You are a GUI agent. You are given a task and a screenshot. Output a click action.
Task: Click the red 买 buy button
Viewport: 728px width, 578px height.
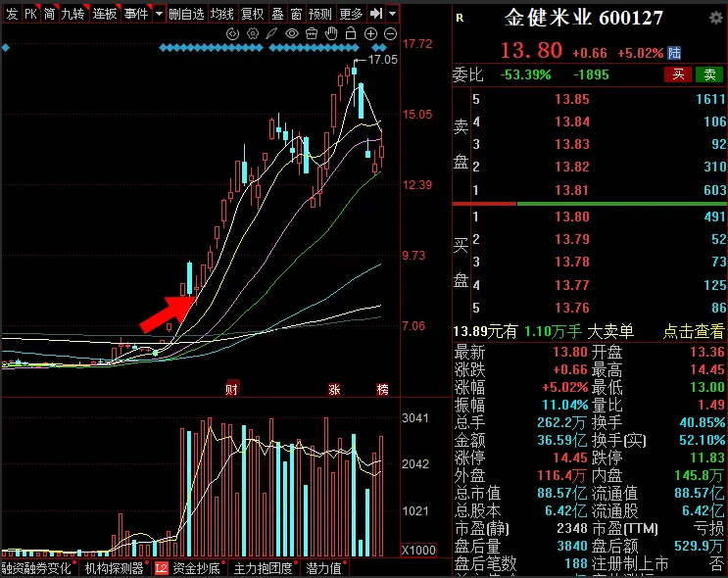(678, 74)
